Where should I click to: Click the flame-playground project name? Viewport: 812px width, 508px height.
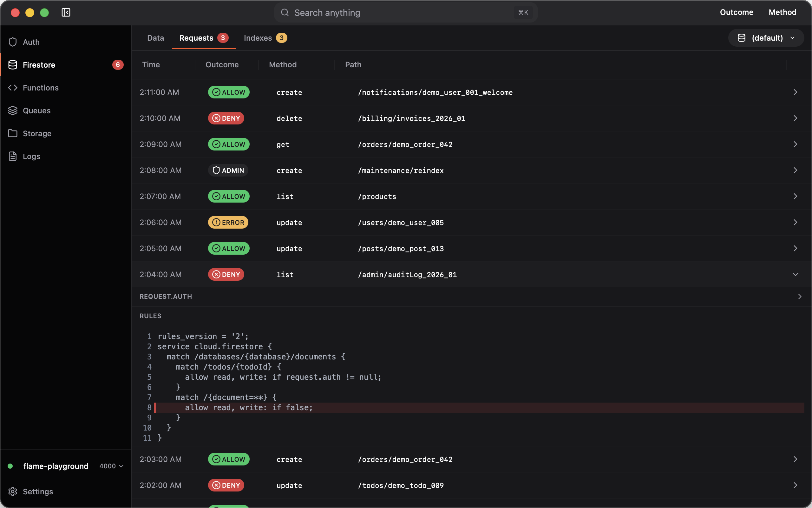coord(56,466)
